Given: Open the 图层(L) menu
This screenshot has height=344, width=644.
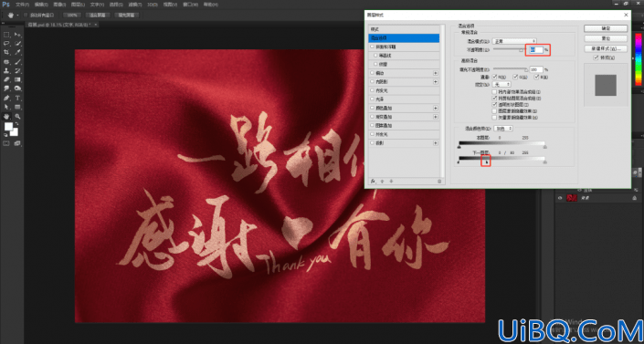Looking at the screenshot, I should (x=78, y=5).
